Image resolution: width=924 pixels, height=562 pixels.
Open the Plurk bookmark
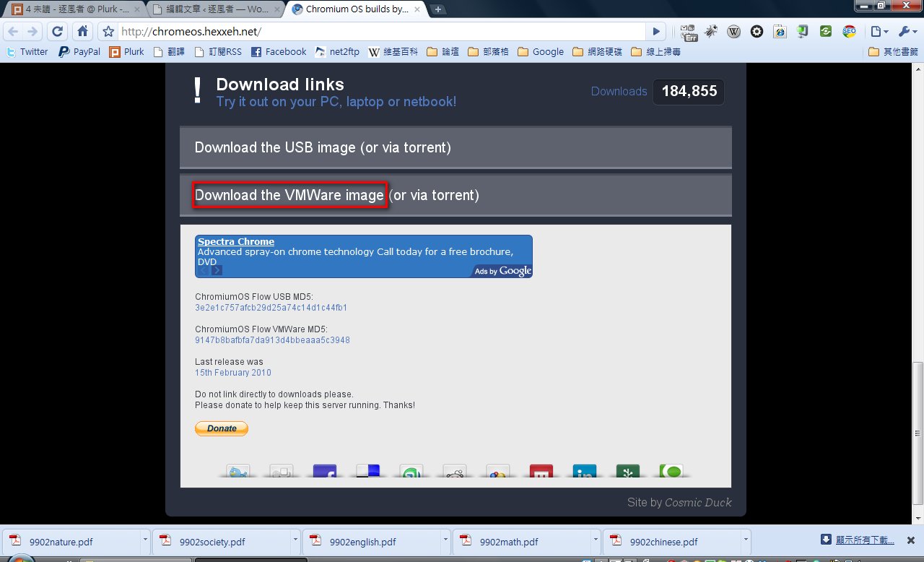126,52
